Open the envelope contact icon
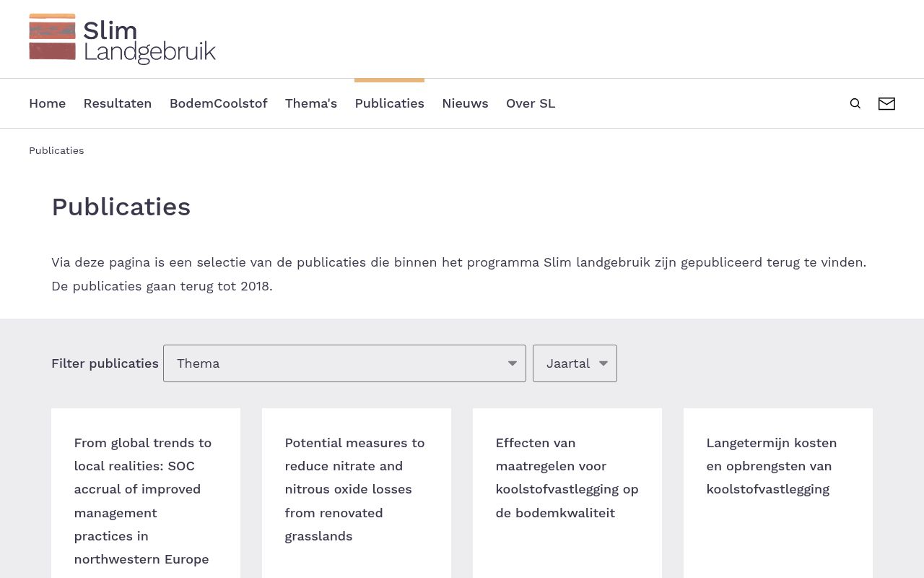Image resolution: width=924 pixels, height=578 pixels. [x=886, y=103]
